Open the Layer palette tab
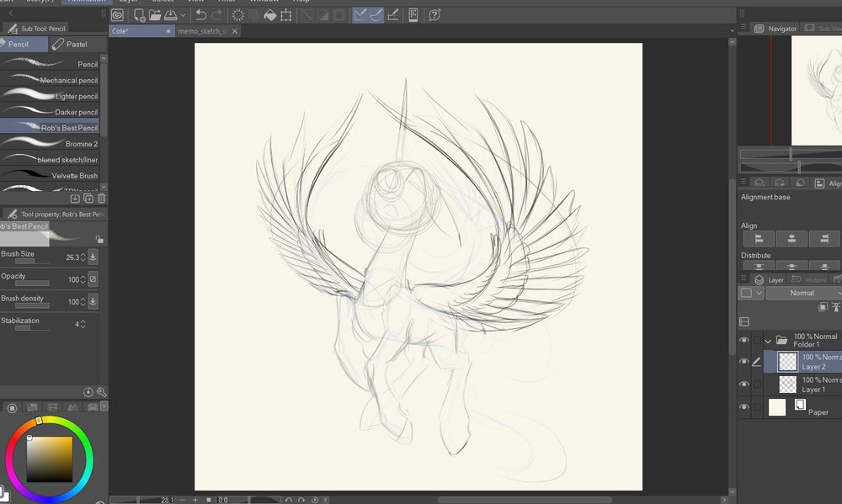Screen dimensions: 842x504 [770, 279]
